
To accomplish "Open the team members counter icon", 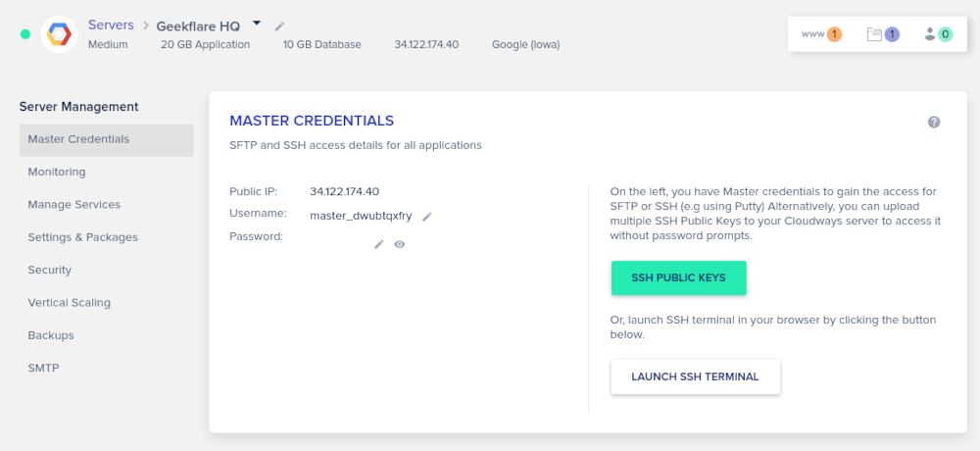I will click(938, 34).
